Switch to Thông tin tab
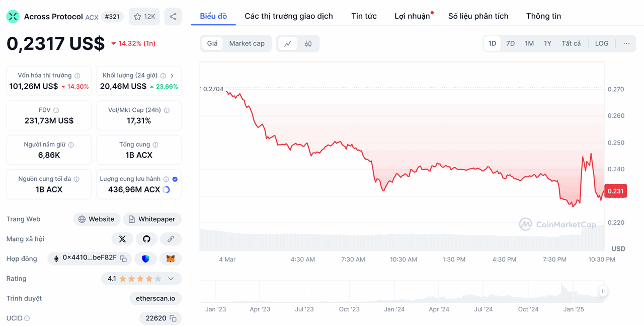This screenshot has width=644, height=326. pos(543,16)
